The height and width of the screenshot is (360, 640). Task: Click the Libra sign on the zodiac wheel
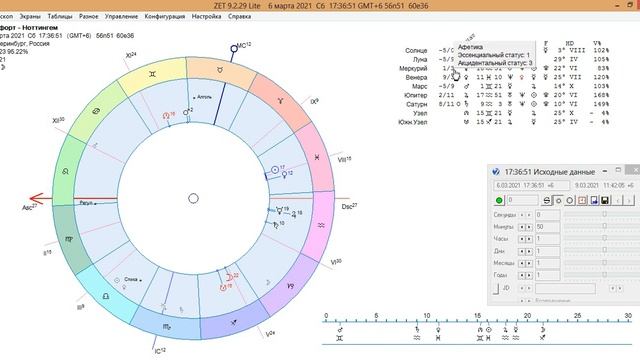(x=106, y=296)
